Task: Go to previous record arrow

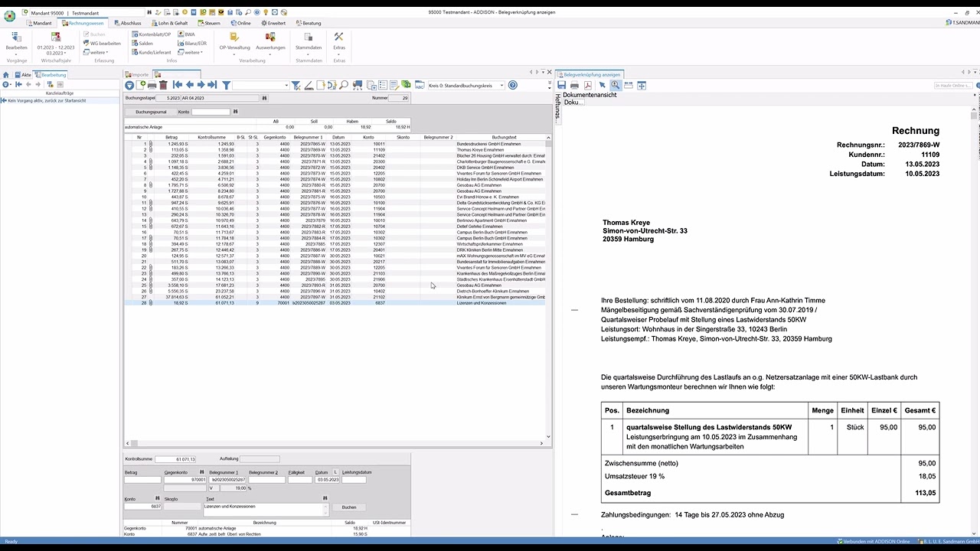Action: (x=190, y=85)
